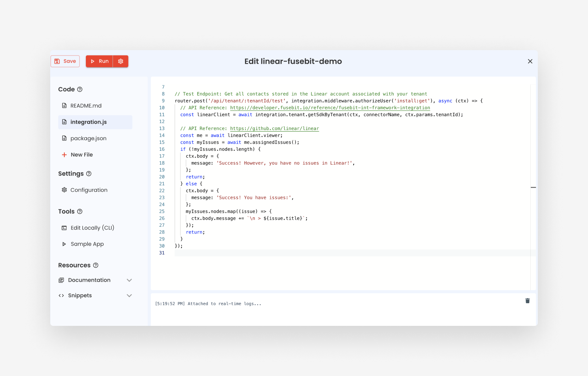Click the Documentation chevron arrow
The width and height of the screenshot is (588, 376).
click(129, 280)
